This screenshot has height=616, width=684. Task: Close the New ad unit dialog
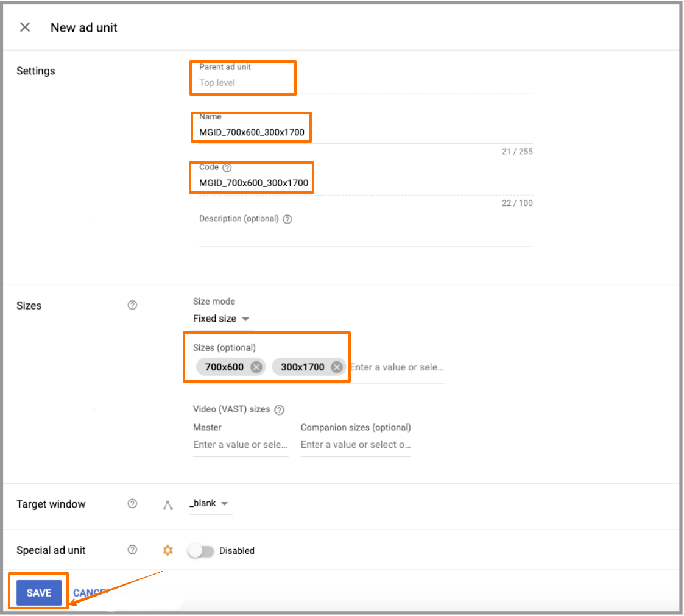coord(25,27)
